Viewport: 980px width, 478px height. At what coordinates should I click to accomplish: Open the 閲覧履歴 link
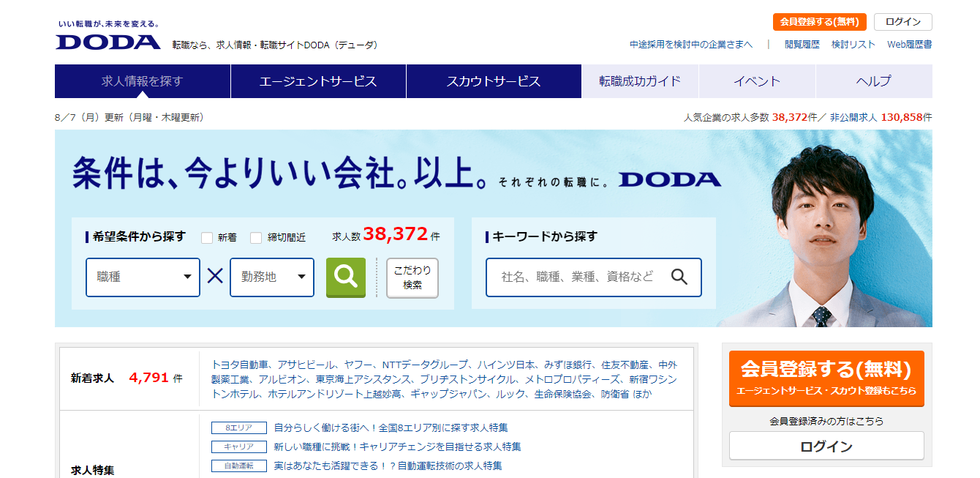point(802,45)
